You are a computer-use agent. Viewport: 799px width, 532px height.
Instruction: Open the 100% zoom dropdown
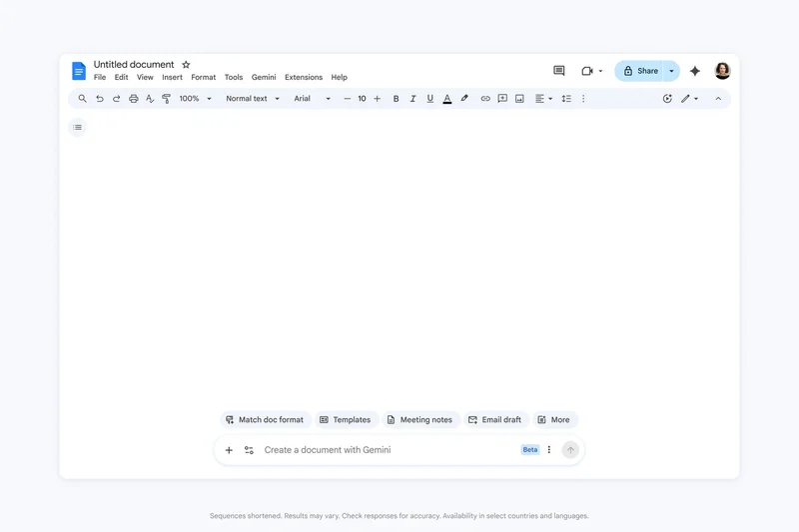tap(195, 99)
